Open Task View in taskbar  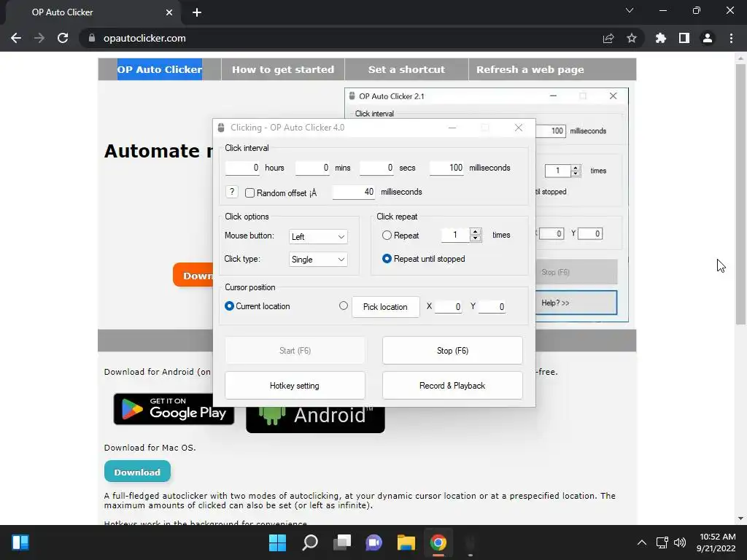click(x=342, y=542)
